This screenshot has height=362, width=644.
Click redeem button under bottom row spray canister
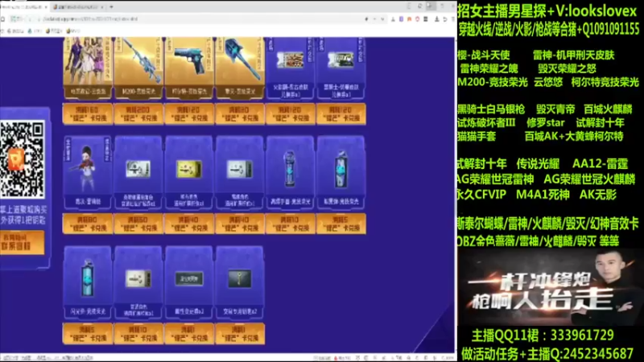(88, 333)
